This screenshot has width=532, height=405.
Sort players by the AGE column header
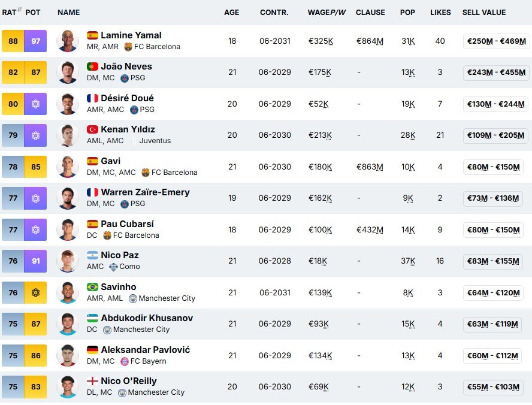click(232, 13)
